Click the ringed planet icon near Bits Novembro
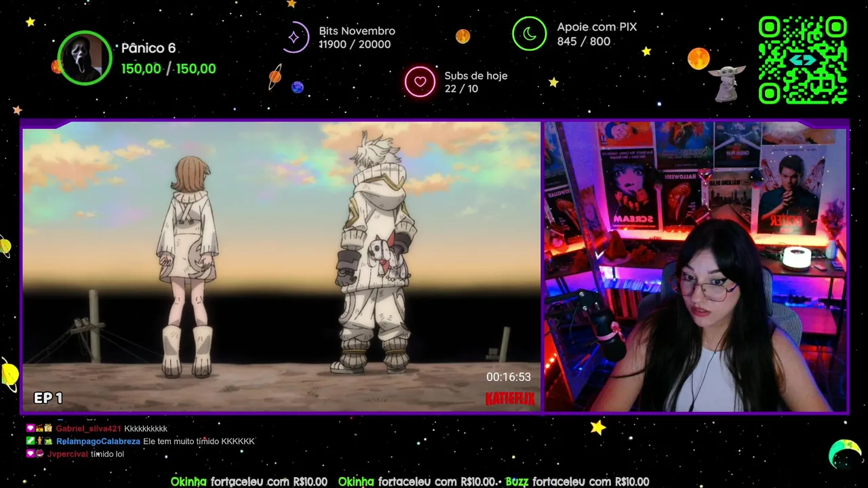Screen dimensions: 868x488 click(275, 77)
